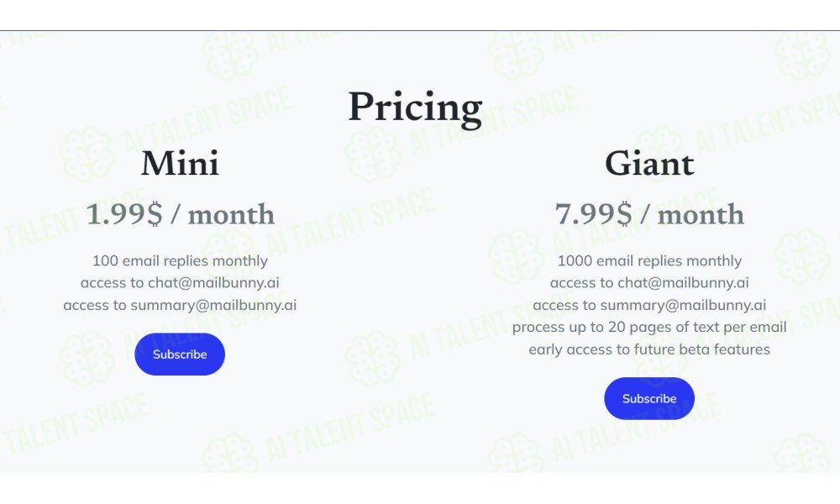The image size is (840, 504).
Task: Click the 1000 email replies monthly line
Action: (649, 261)
